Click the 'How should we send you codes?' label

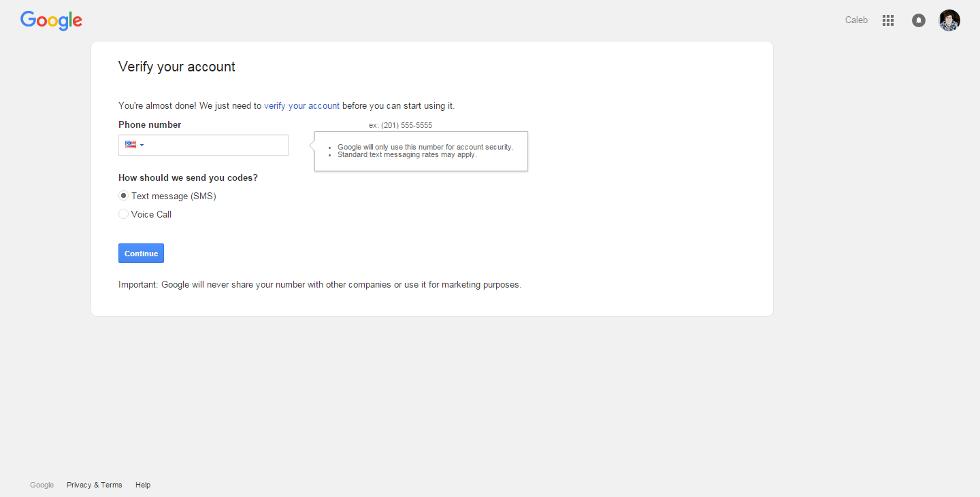[x=188, y=178]
